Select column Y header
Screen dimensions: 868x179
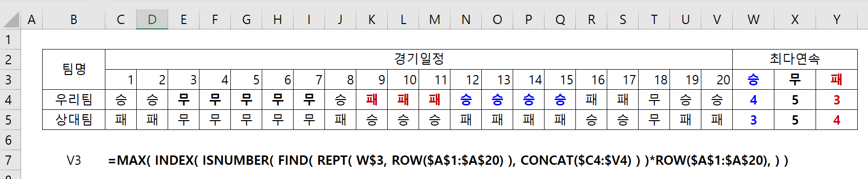point(837,20)
